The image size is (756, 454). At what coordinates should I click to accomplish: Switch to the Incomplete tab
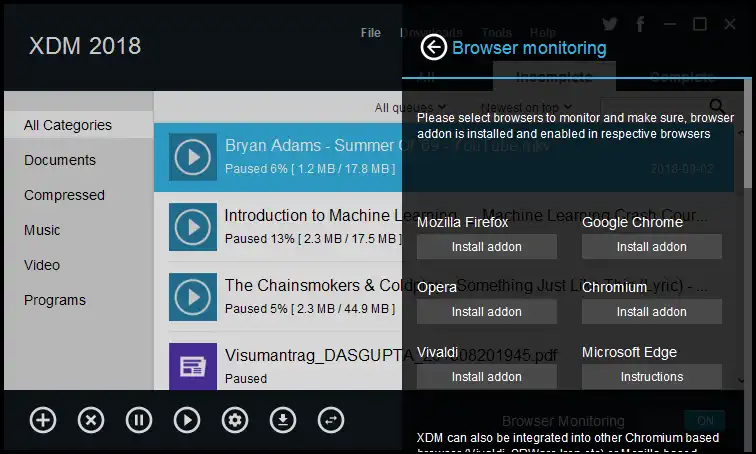pos(554,77)
